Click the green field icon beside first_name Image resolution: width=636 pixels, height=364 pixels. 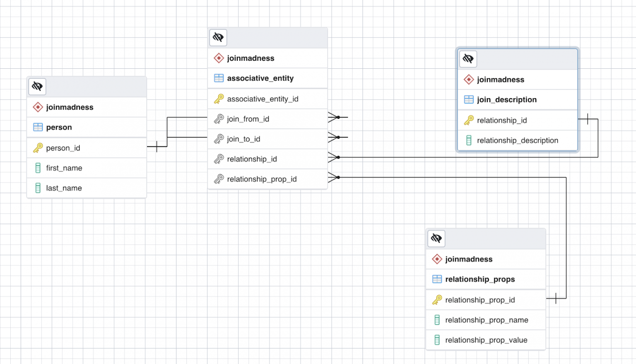(x=38, y=168)
